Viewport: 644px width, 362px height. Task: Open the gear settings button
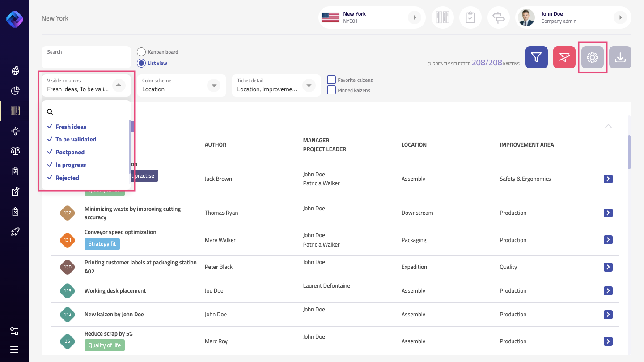pos(592,57)
